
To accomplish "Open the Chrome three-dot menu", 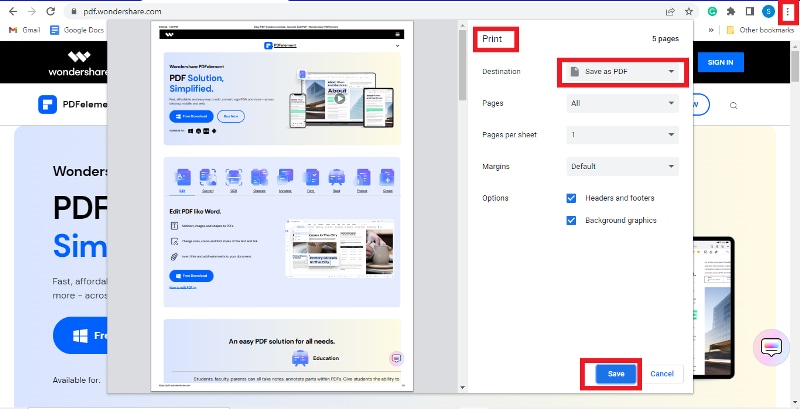I will pyautogui.click(x=788, y=11).
